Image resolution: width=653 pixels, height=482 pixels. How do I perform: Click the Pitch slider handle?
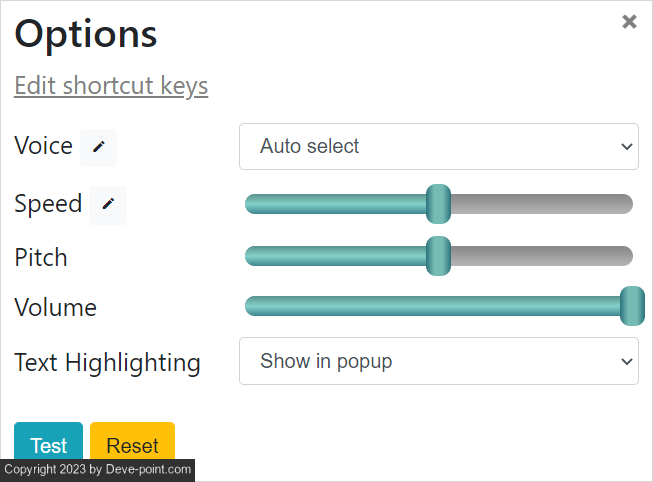point(438,256)
